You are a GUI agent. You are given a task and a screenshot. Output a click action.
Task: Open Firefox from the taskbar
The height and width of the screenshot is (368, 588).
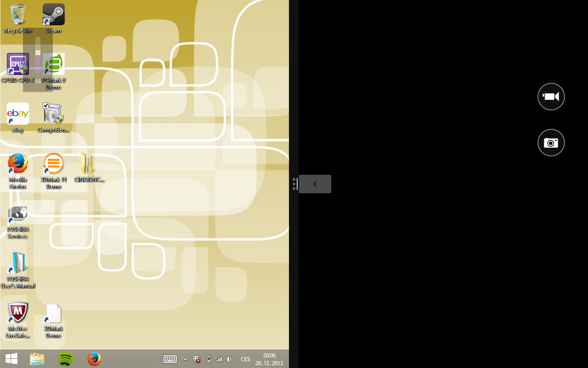pyautogui.click(x=94, y=359)
